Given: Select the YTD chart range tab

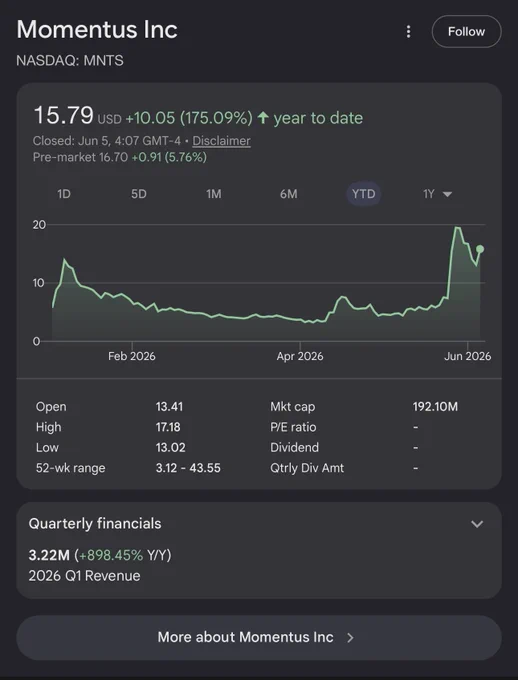Looking at the screenshot, I should 364,194.
